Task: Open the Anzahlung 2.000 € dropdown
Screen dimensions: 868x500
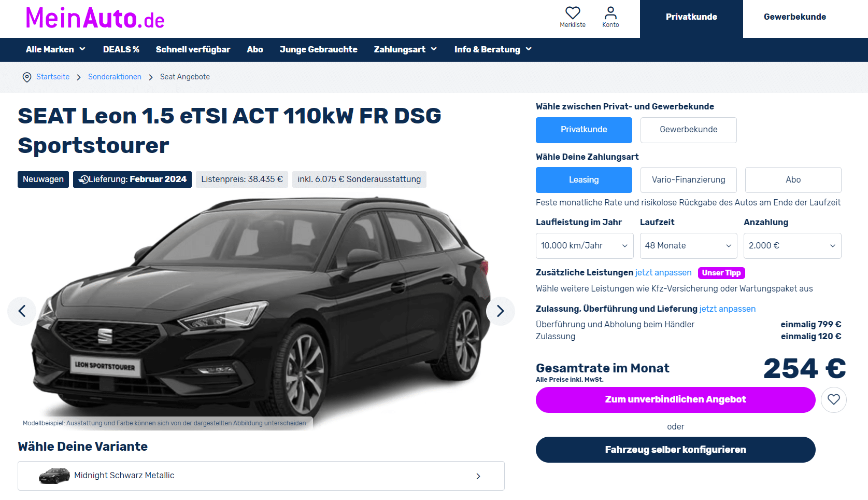Action: click(x=792, y=246)
